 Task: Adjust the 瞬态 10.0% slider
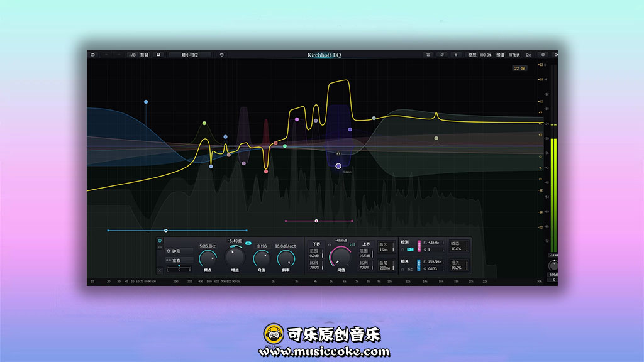[458, 246]
